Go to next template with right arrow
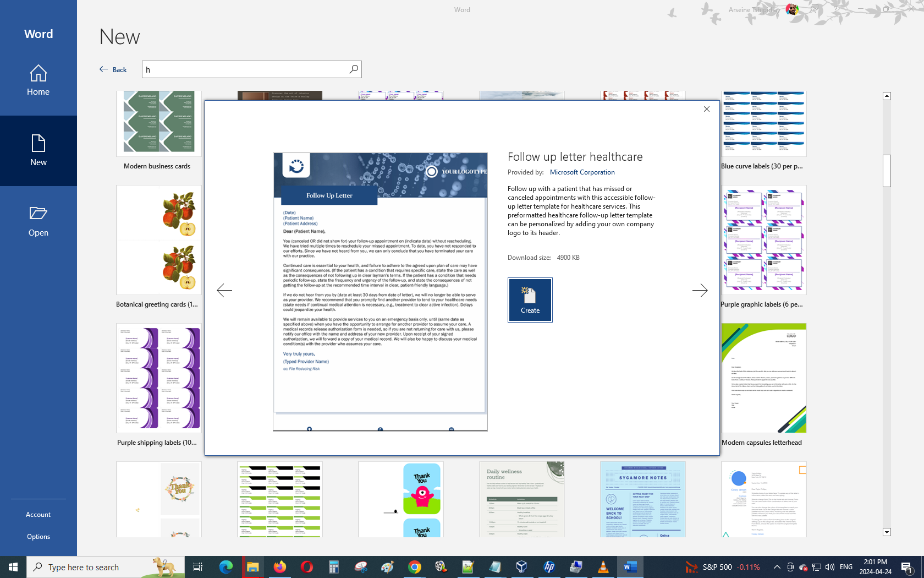The image size is (924, 578). tap(700, 290)
